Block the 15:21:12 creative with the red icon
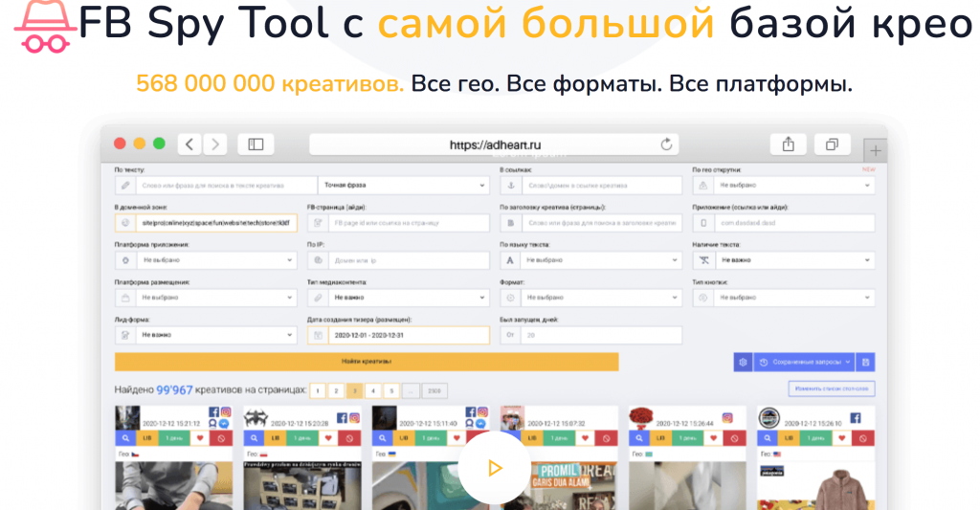Screen dimensions: 980x510 [x=221, y=438]
